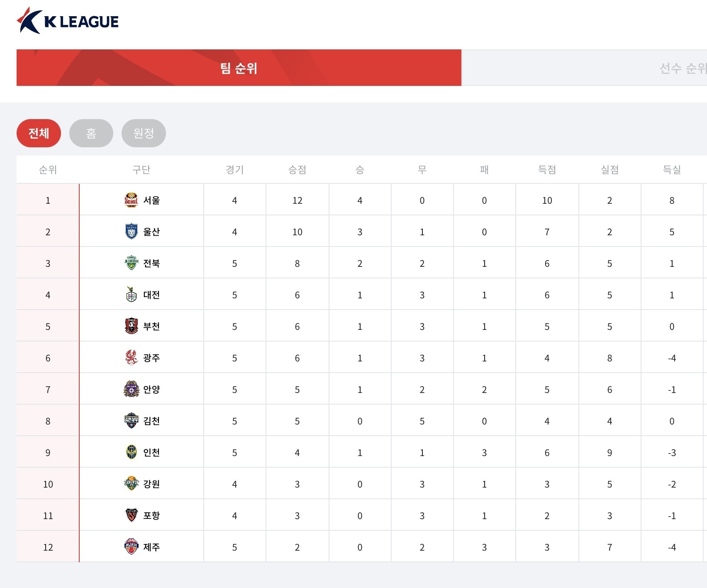
Task: Open the 선수 순위 tab
Action: (683, 68)
